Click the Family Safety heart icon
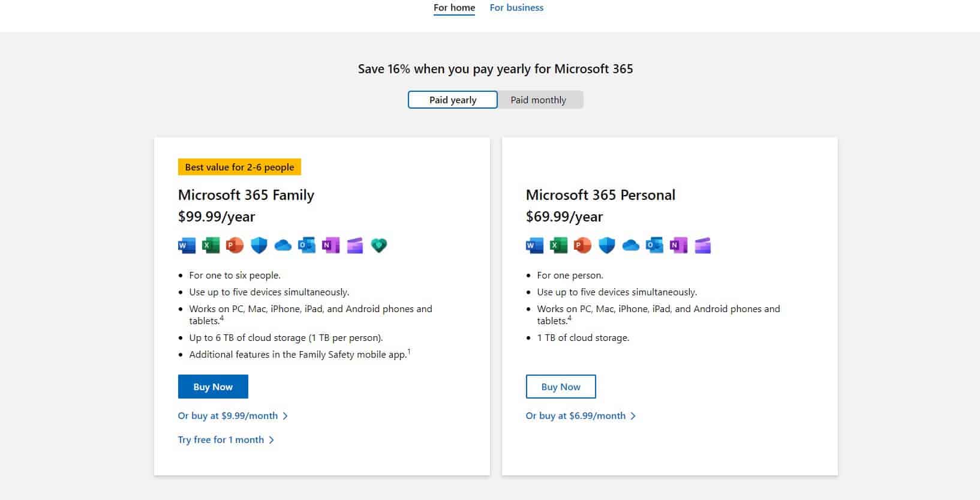980x500 pixels. pos(378,245)
